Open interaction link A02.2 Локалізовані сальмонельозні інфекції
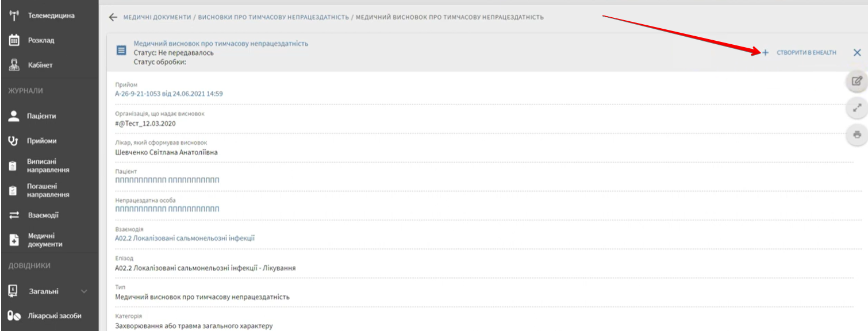Viewport: 868px width, 331px height. tap(185, 238)
